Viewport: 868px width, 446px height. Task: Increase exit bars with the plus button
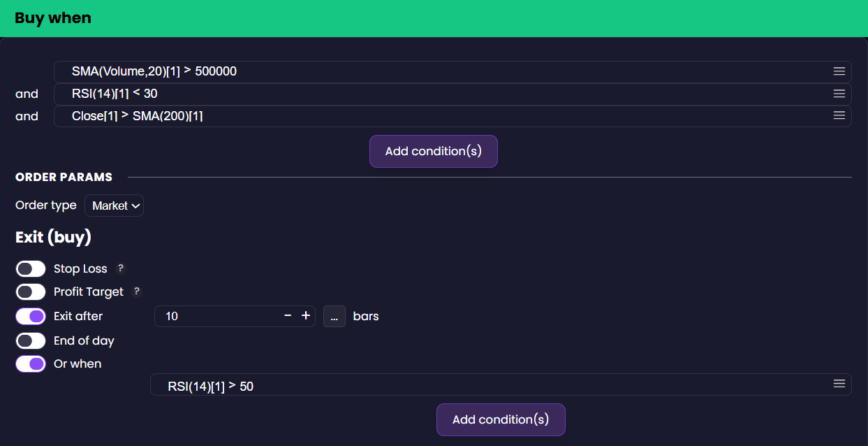tap(305, 316)
